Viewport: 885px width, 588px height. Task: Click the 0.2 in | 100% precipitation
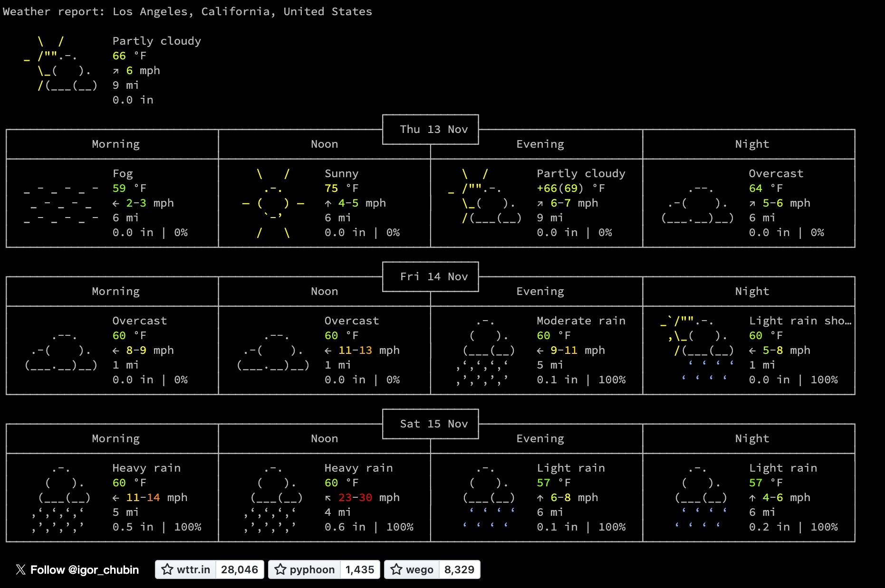tap(793, 527)
